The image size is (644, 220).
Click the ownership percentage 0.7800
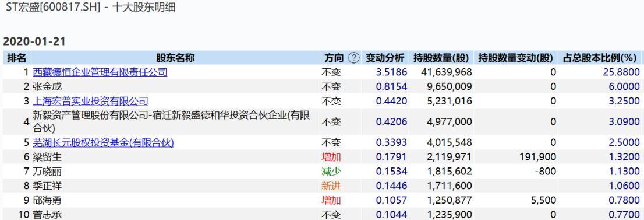pos(624,201)
